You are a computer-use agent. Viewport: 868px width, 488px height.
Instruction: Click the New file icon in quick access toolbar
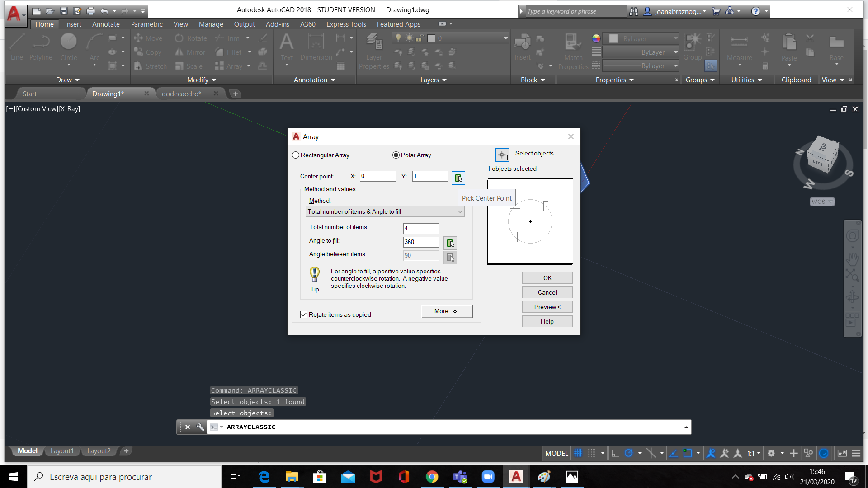click(37, 11)
